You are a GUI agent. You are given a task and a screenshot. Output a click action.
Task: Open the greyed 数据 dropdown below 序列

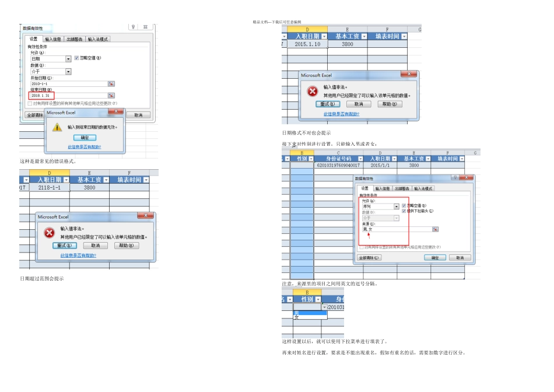[x=397, y=218]
